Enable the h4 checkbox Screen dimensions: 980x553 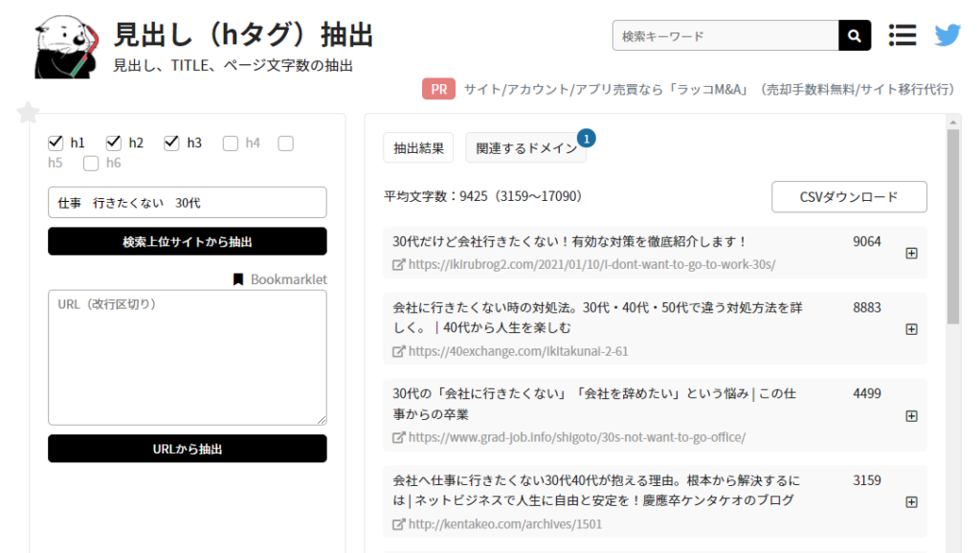point(231,144)
